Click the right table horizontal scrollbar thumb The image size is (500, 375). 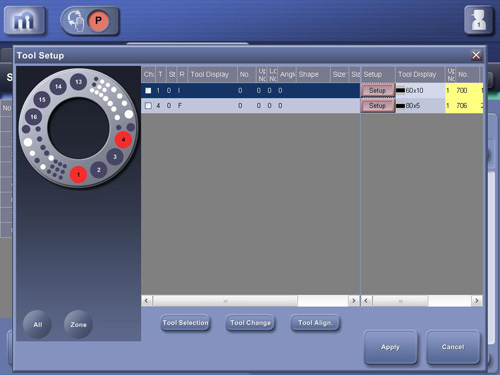coord(400,301)
